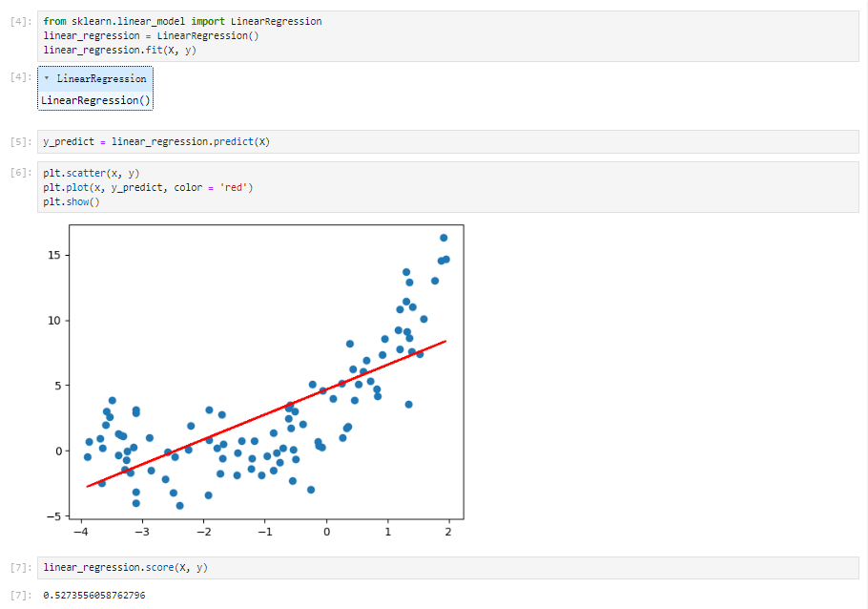Screen dimensions: 868x609
Task: Select the linear_regression.score code cell
Action: (x=448, y=567)
